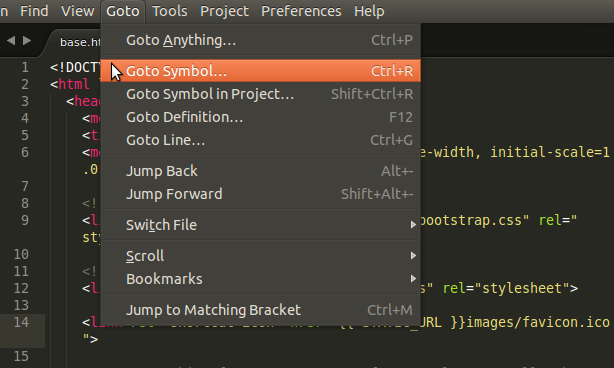Close the open Goto menu
614x368 pixels.
[123, 11]
